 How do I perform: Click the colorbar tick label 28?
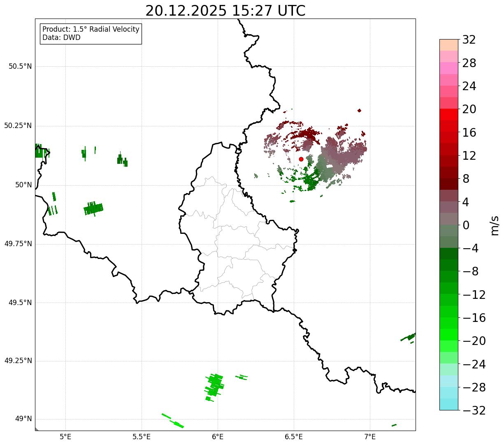(x=469, y=63)
